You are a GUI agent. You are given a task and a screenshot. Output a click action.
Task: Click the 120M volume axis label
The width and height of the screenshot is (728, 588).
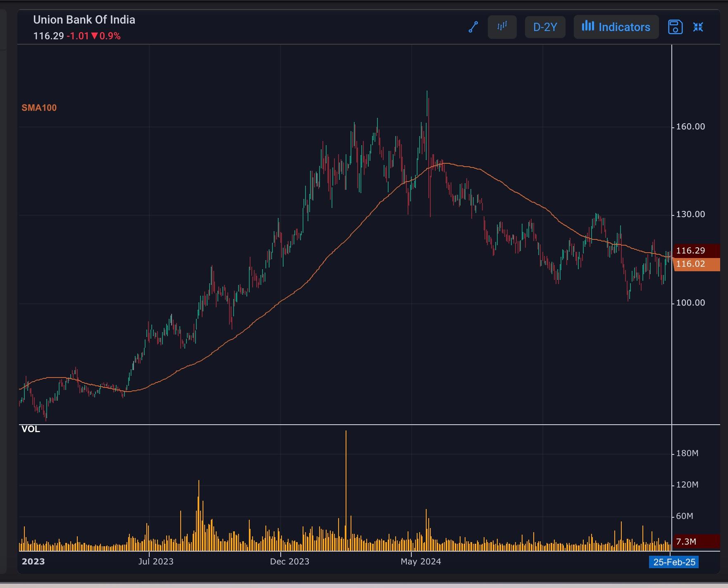687,485
